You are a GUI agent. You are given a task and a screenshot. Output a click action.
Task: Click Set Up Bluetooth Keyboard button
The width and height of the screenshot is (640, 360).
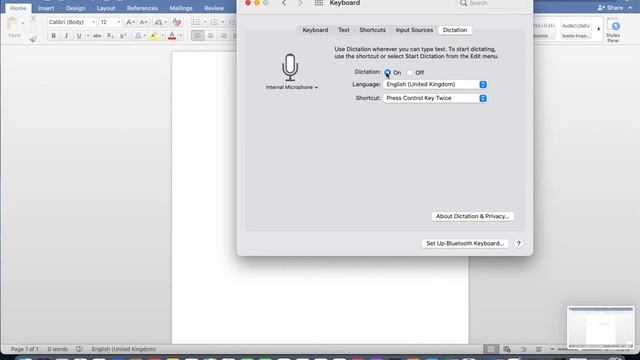(x=465, y=244)
